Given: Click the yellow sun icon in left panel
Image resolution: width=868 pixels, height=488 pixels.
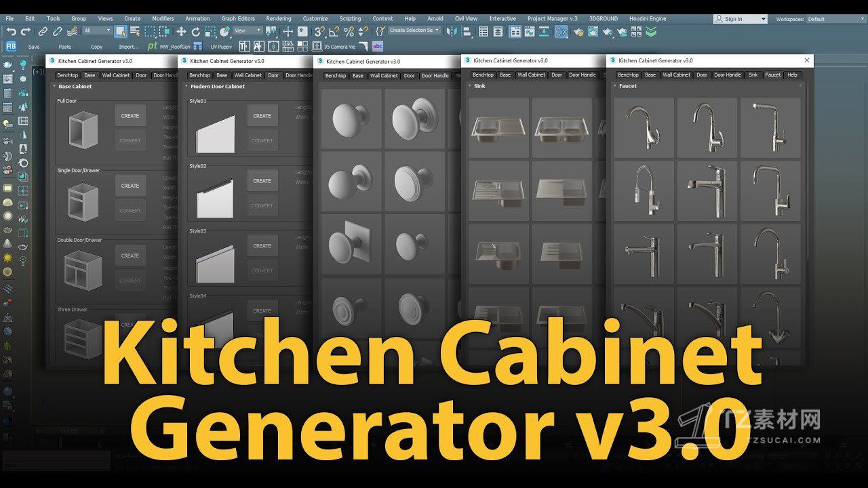Looking at the screenshot, I should (7, 258).
